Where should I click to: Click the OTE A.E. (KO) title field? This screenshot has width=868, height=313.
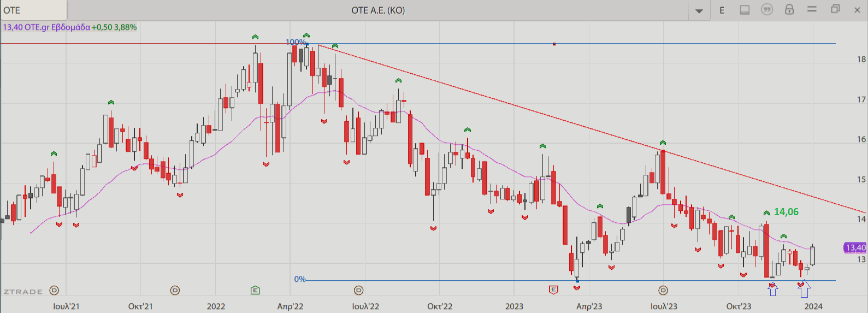tap(378, 10)
